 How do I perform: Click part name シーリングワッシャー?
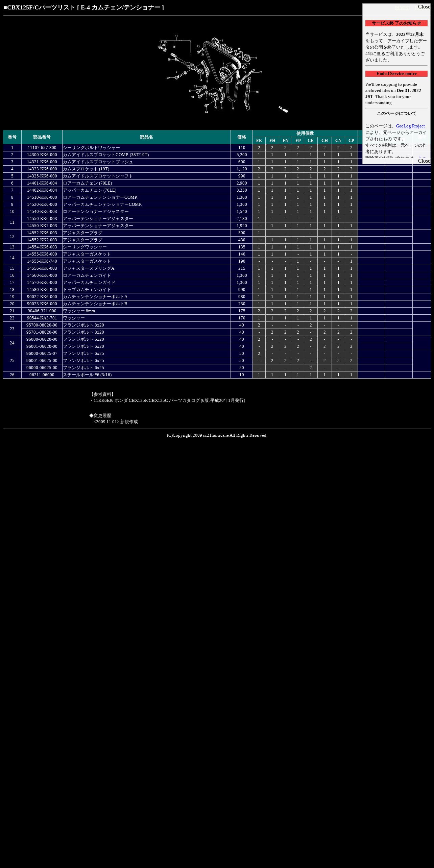pos(85,247)
